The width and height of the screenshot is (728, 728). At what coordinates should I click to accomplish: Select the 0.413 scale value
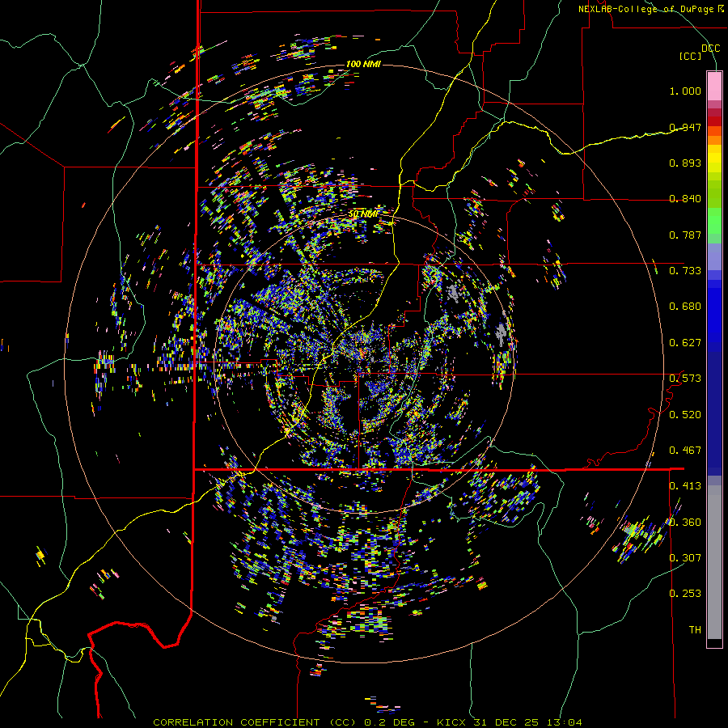point(685,486)
